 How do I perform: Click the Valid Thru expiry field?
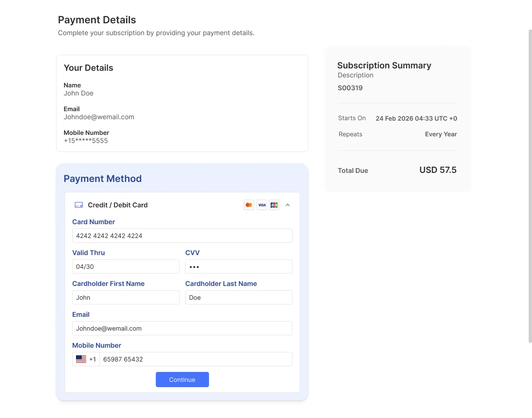(x=125, y=266)
